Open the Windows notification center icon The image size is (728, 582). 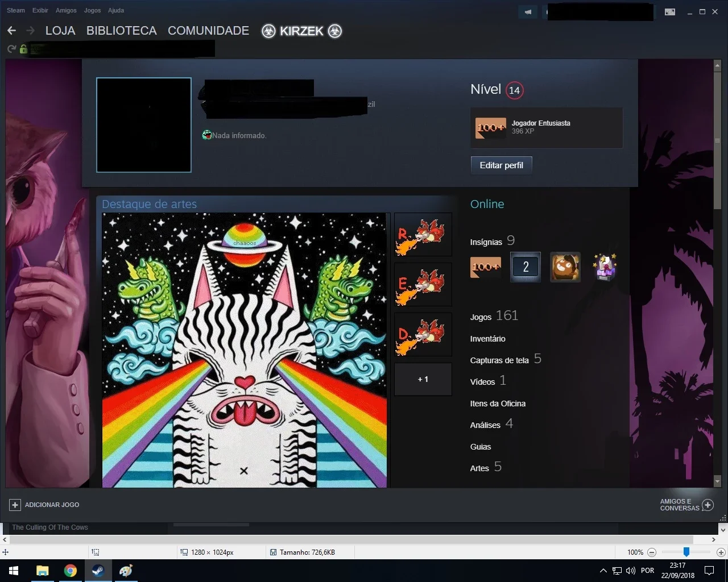(x=709, y=571)
